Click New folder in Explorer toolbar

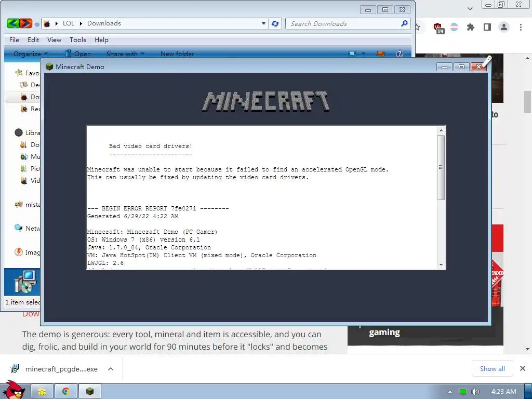(x=177, y=54)
